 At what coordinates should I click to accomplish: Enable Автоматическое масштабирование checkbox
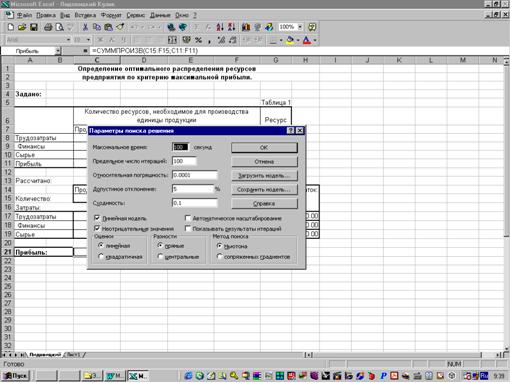pos(188,218)
